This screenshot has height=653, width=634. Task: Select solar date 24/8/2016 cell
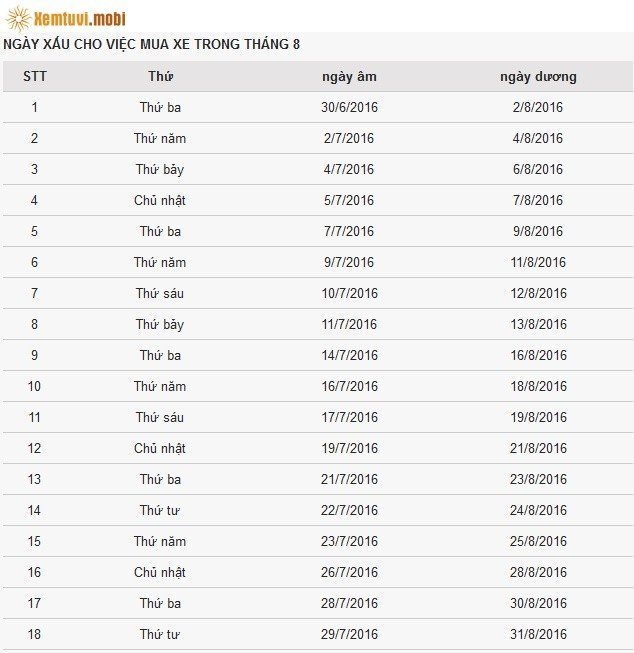coord(538,510)
